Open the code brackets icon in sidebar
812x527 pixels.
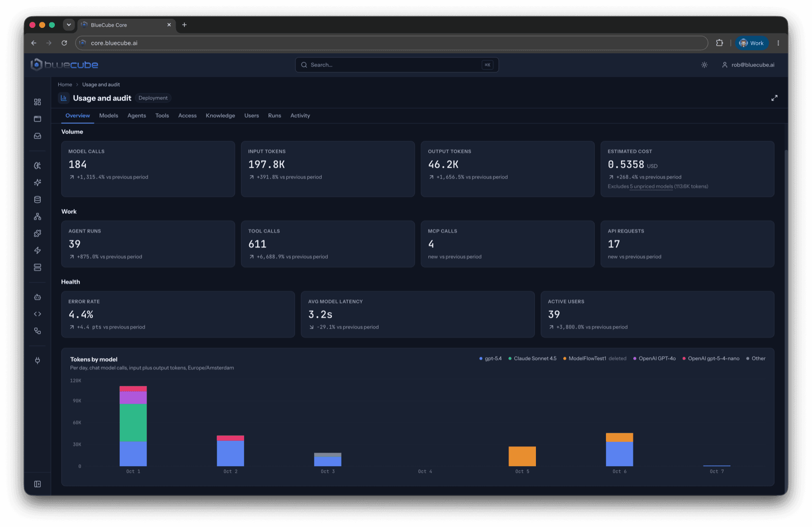coord(38,314)
